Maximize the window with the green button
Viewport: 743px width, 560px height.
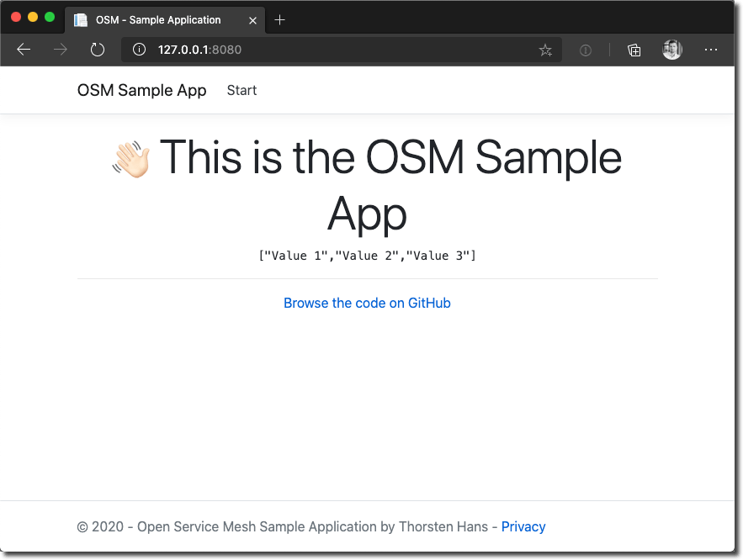pyautogui.click(x=50, y=17)
